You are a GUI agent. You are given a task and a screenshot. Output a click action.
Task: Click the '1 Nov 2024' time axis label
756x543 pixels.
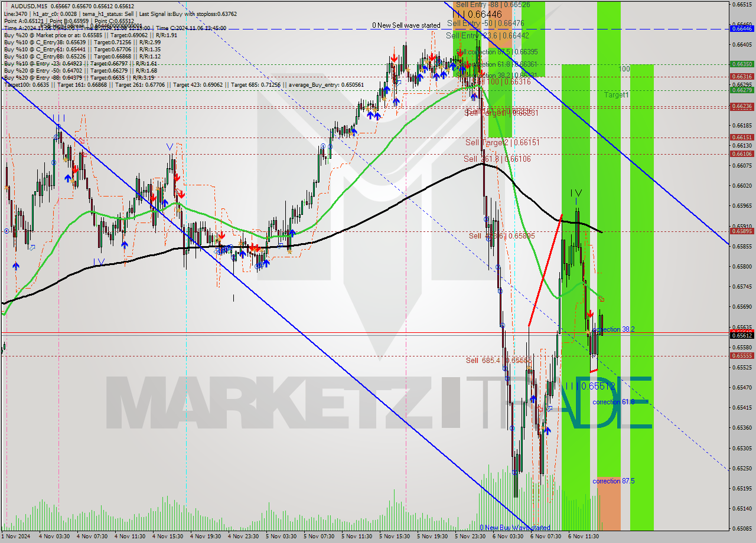click(x=16, y=537)
